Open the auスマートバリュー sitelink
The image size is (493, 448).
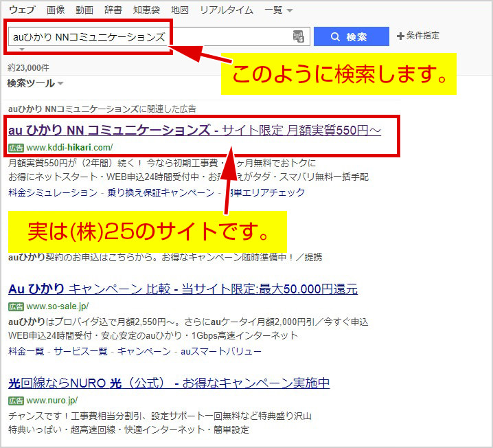click(x=221, y=351)
